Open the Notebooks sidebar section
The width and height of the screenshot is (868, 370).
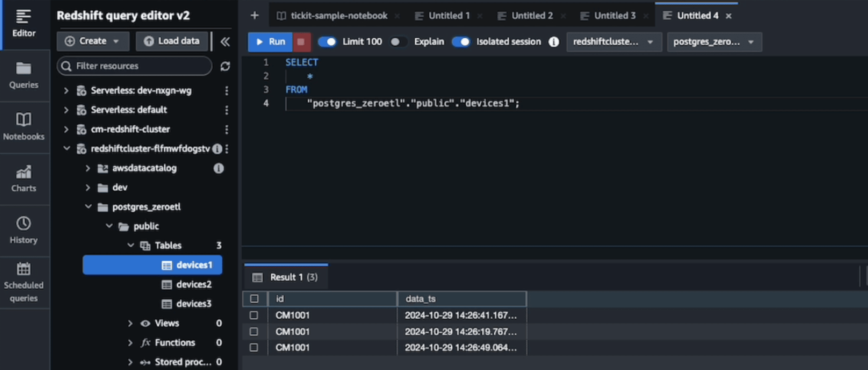[x=24, y=127]
